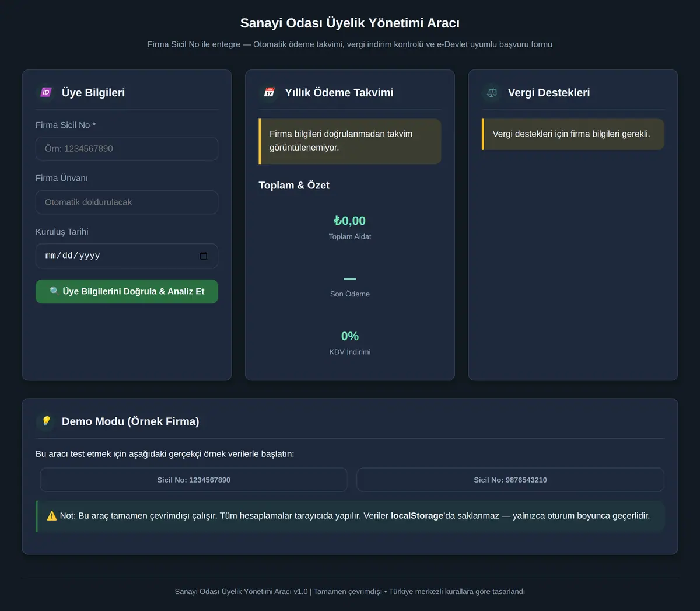Screen dimensions: 700x611
Task: Click the ID card icon beside Üye Bilgileri
Action: point(45,92)
